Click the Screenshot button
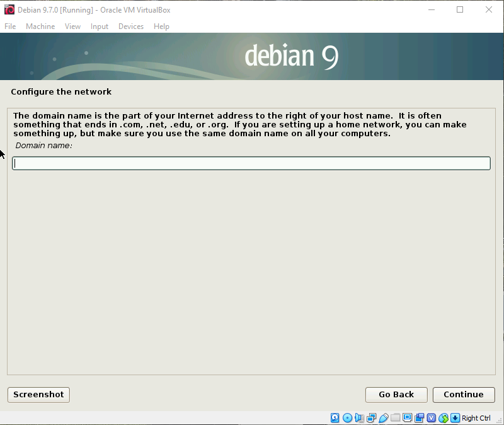The height and width of the screenshot is (425, 504). click(x=38, y=395)
